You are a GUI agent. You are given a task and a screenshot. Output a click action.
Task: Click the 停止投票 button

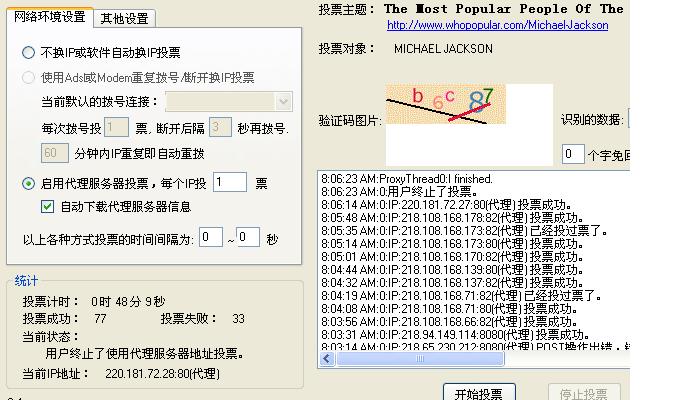pyautogui.click(x=583, y=392)
